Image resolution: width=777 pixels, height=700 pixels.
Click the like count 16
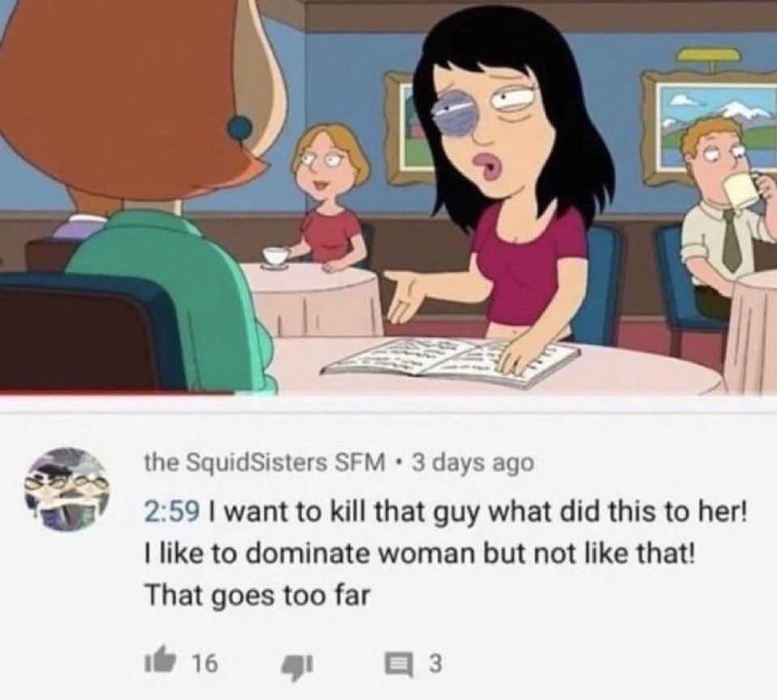click(x=205, y=664)
